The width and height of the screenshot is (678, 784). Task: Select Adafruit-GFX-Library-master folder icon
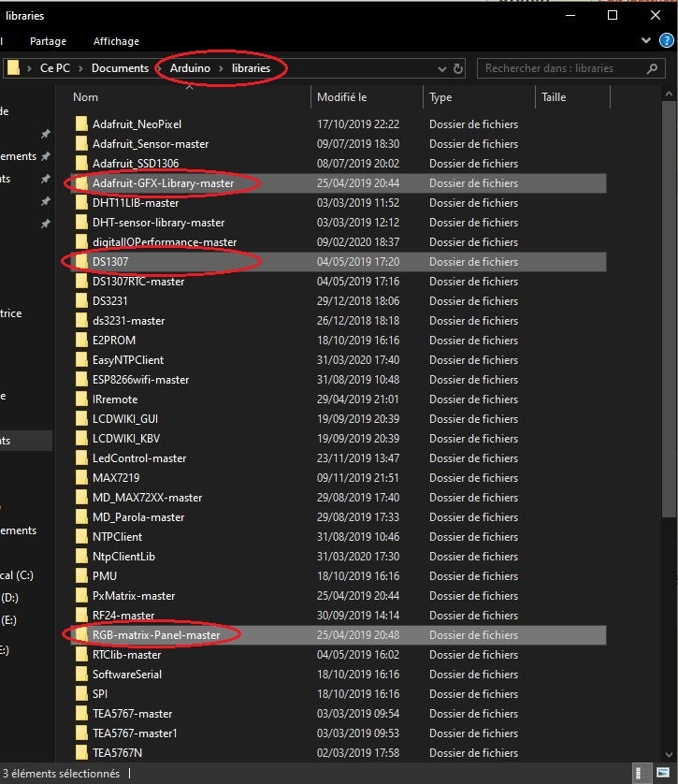81,183
